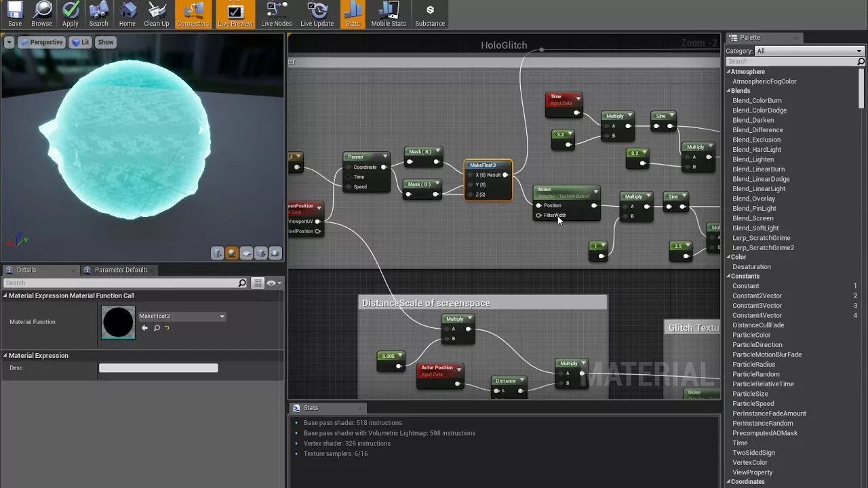
Task: Toggle Live Nodes updating
Action: click(277, 14)
